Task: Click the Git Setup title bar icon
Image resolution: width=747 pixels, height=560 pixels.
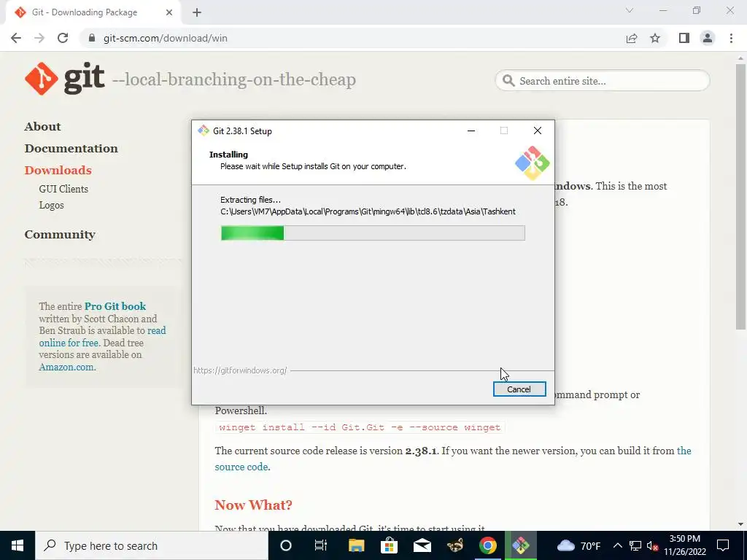Action: (204, 131)
